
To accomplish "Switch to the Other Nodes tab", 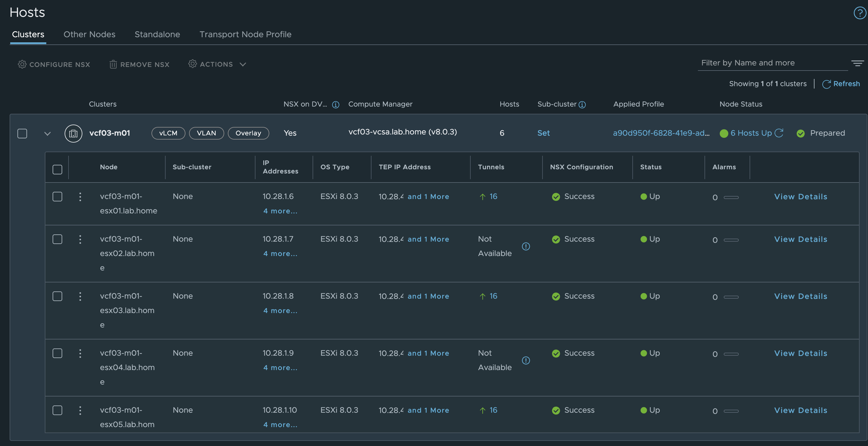I will pyautogui.click(x=89, y=34).
